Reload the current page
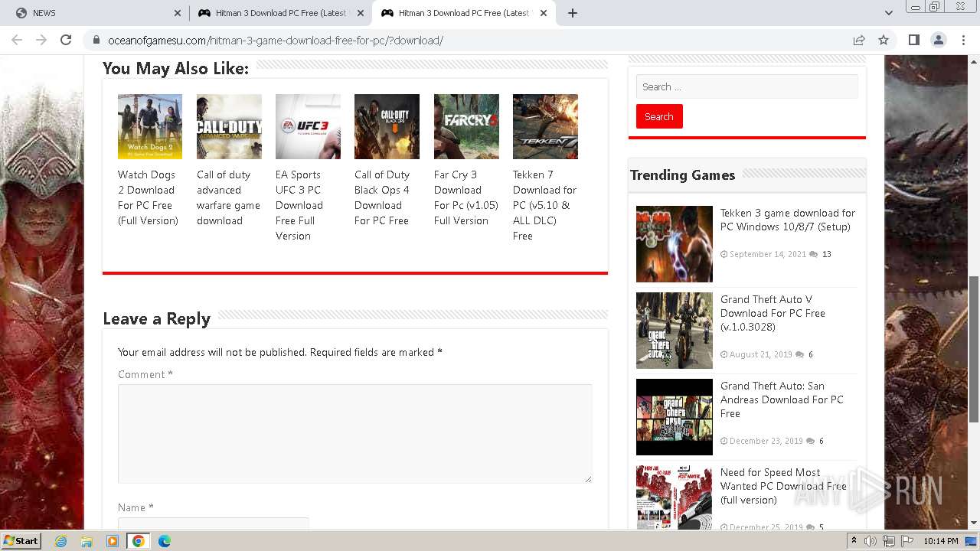 [66, 40]
